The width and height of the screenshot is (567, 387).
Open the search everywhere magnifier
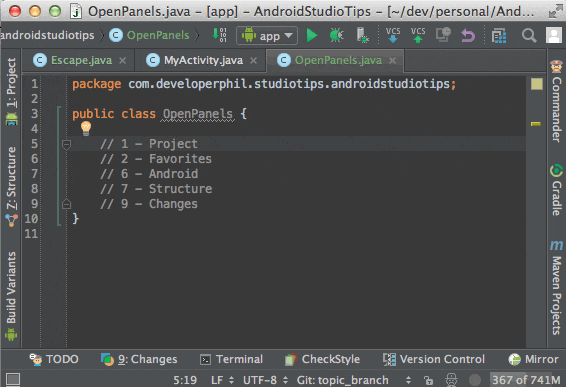coord(529,35)
